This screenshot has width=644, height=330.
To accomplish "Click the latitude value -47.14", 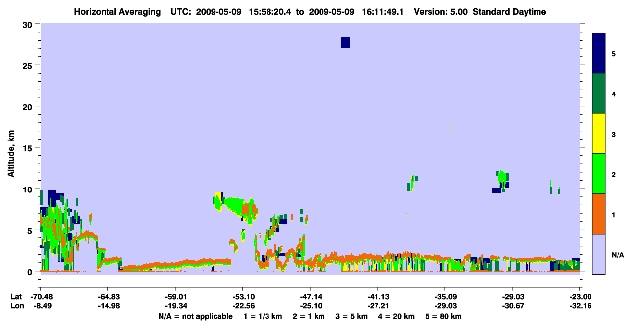I will [x=310, y=297].
